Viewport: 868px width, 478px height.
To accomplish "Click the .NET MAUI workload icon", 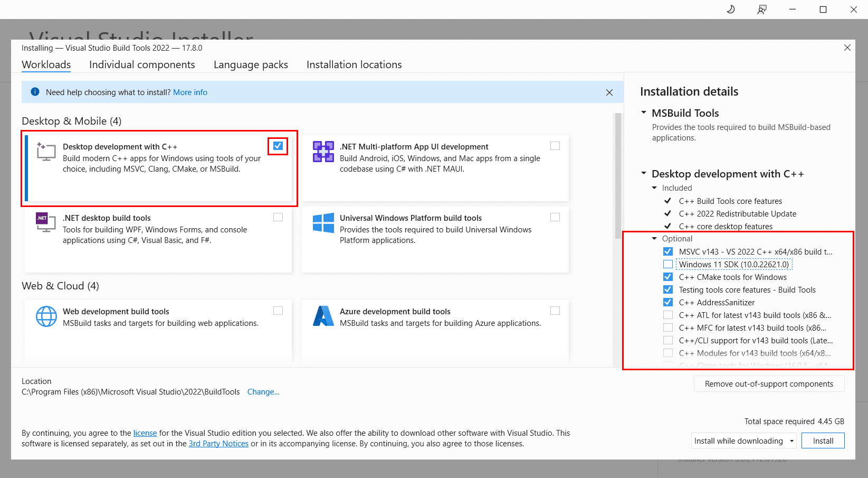I will coord(323,151).
